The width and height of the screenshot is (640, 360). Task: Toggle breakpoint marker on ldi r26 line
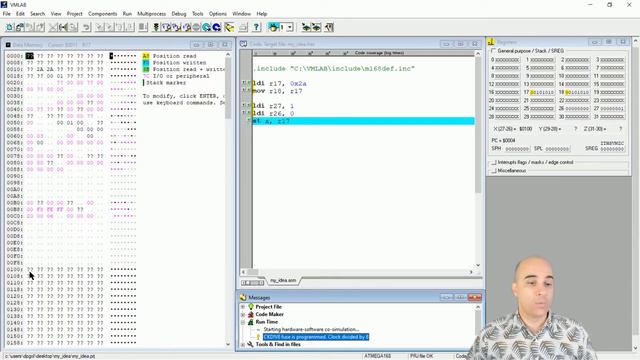coord(246,113)
